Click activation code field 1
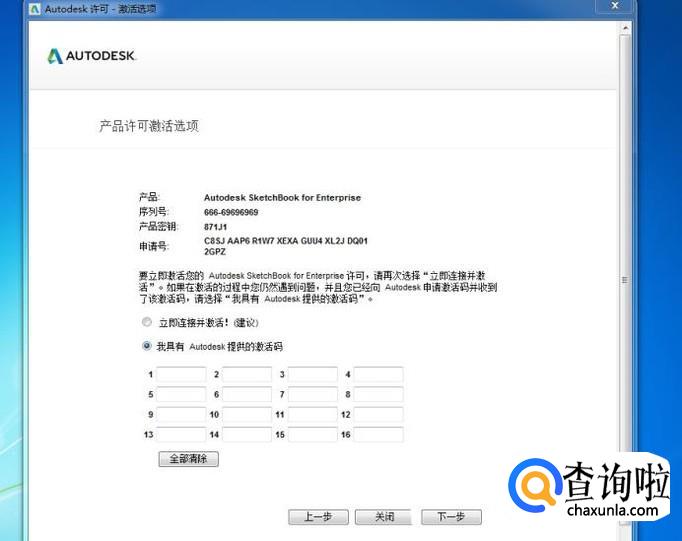Image resolution: width=682 pixels, height=541 pixels. pos(181,374)
